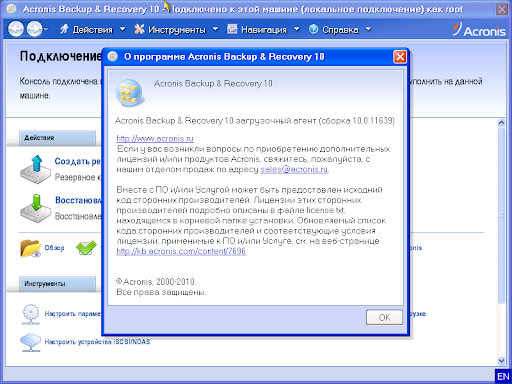
Task: Click scrollbar up arrow in main window
Action: [501, 122]
